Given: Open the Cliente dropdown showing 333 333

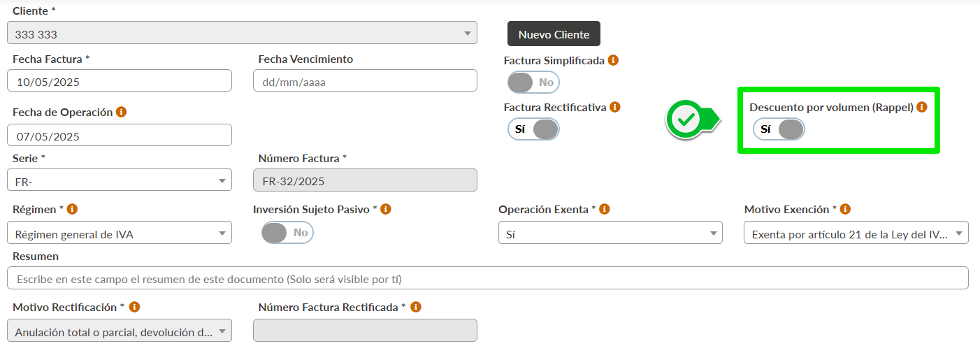Looking at the screenshot, I should click(242, 33).
